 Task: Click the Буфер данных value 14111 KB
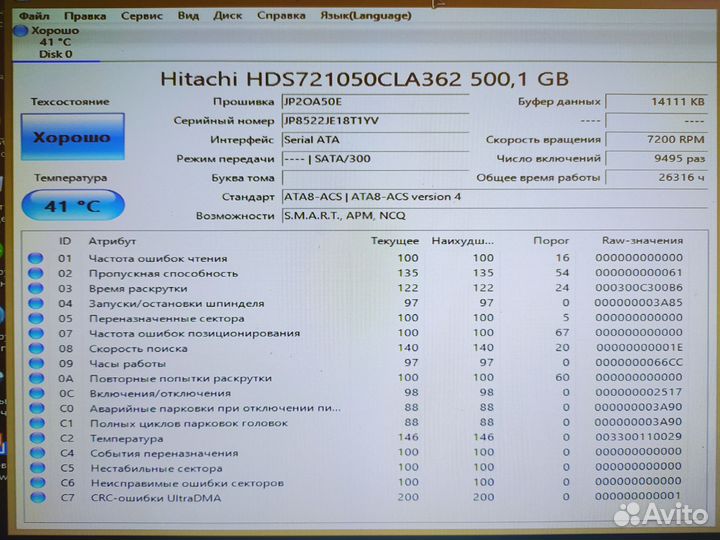657,101
